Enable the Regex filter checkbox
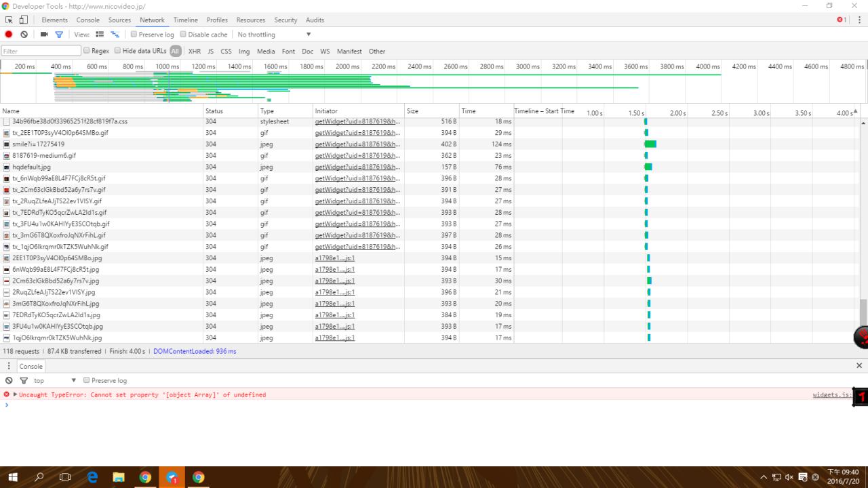The image size is (868, 488). [x=87, y=51]
